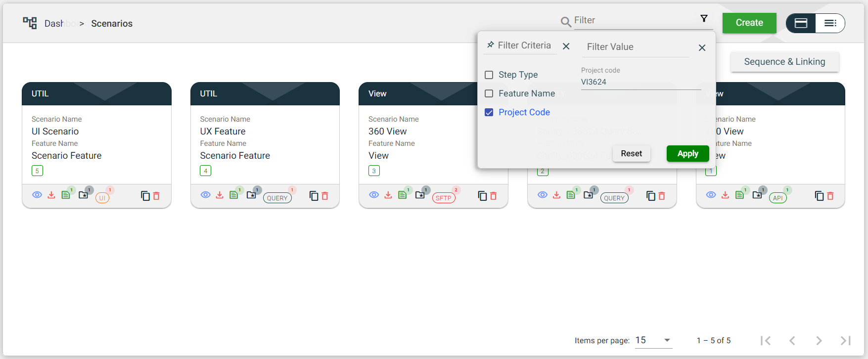Image resolution: width=868 pixels, height=359 pixels.
Task: Click the SFTP badge on 360 View card
Action: click(444, 198)
